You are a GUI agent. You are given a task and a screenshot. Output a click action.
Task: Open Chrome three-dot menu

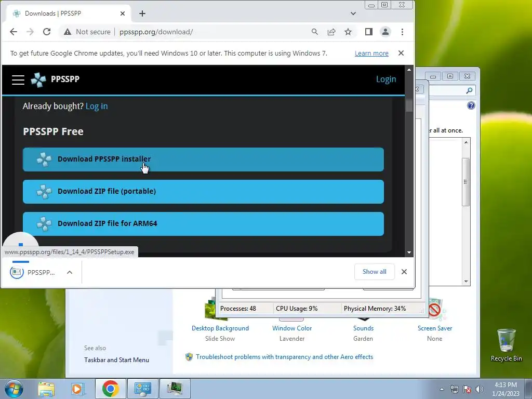[403, 32]
